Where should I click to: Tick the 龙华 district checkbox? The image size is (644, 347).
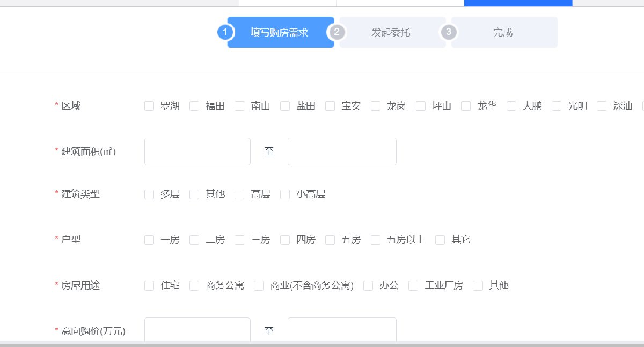tap(466, 106)
